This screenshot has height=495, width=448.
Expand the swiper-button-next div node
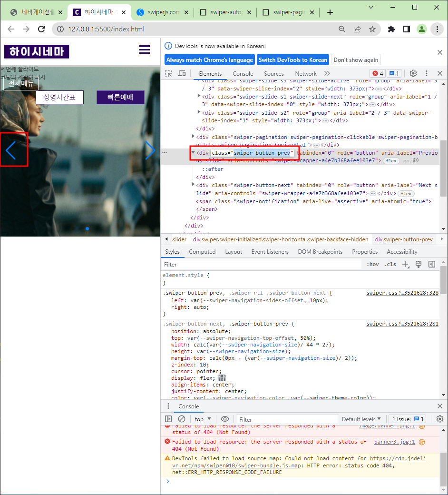tap(193, 184)
